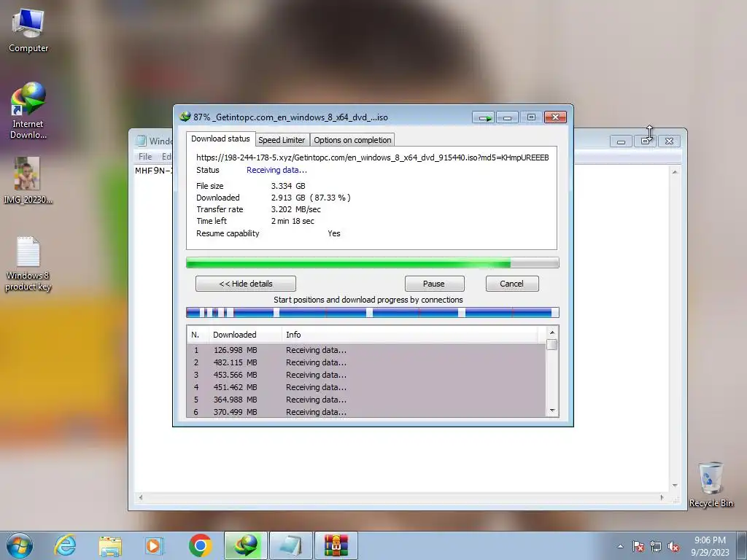Select connection row 2 with 482.115 MB

[366, 362]
